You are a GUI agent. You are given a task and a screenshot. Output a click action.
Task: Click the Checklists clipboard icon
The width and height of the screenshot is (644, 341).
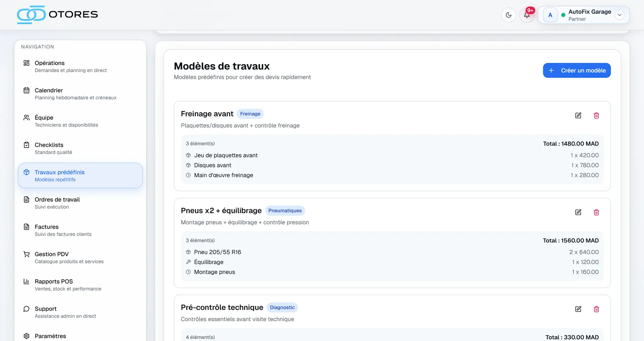coord(26,145)
